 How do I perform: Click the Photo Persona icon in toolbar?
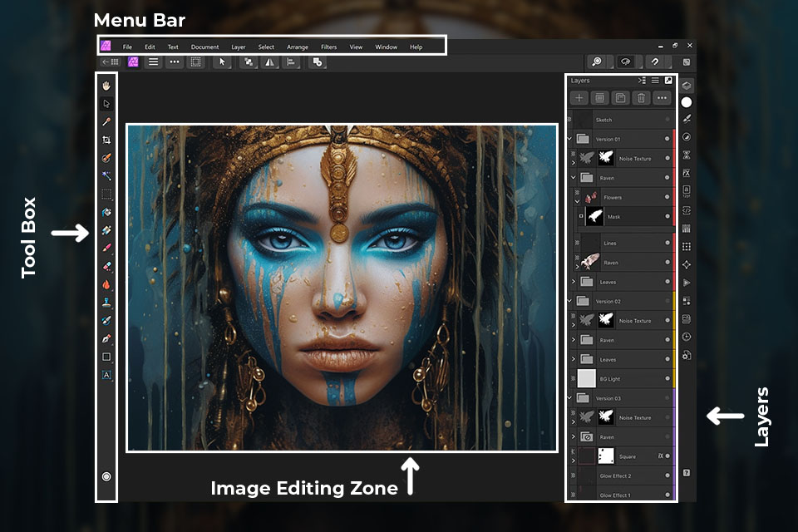click(133, 62)
